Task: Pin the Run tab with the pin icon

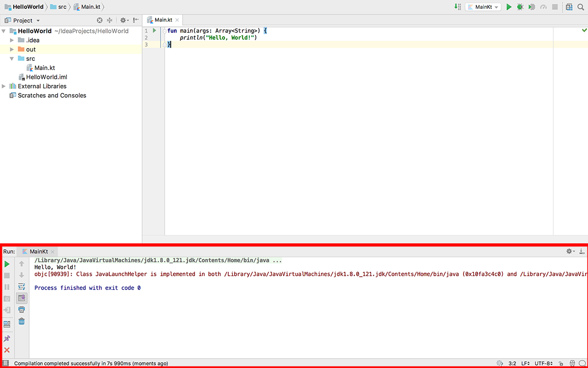Action: [x=7, y=339]
